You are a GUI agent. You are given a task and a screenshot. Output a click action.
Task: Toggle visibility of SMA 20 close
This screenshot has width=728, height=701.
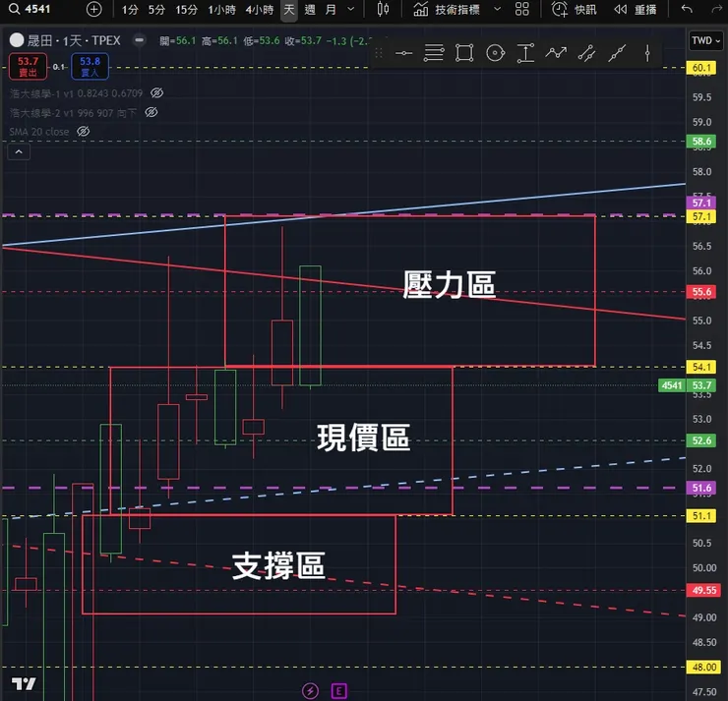(x=83, y=132)
